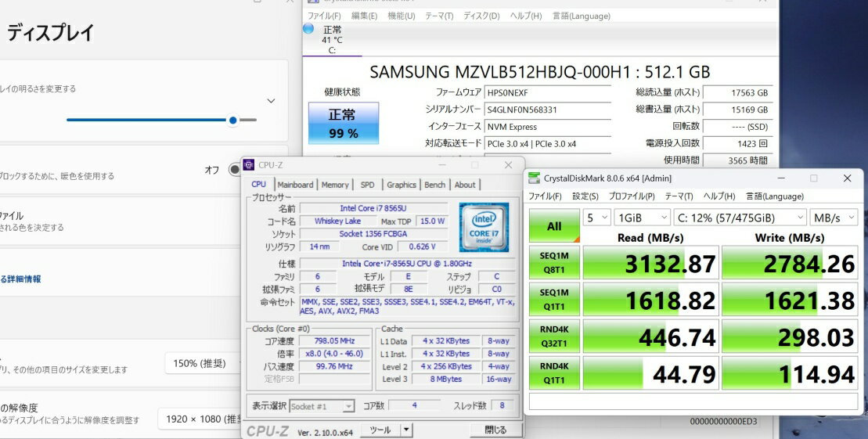Image resolution: width=868 pixels, height=439 pixels.
Task: Click the CrystalDiskMark title bar icon
Action: [535, 178]
